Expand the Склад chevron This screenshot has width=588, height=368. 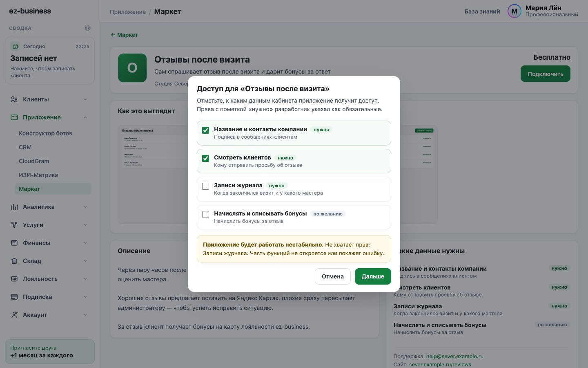tap(85, 261)
